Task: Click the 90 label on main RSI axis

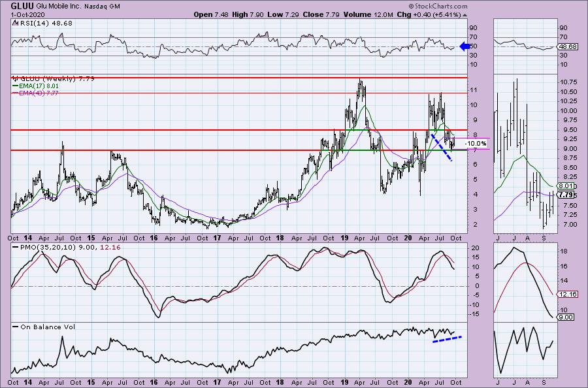Action: tap(474, 27)
